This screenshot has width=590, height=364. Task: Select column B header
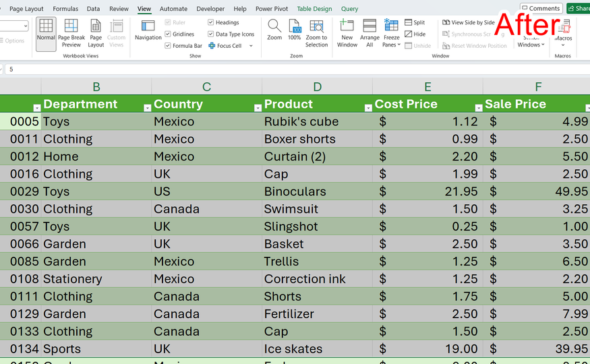point(96,87)
